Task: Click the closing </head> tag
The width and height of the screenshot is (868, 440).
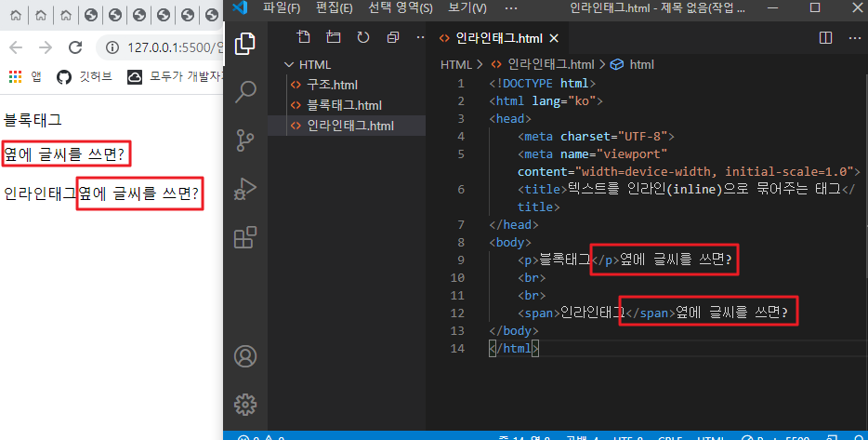Action: [x=514, y=224]
